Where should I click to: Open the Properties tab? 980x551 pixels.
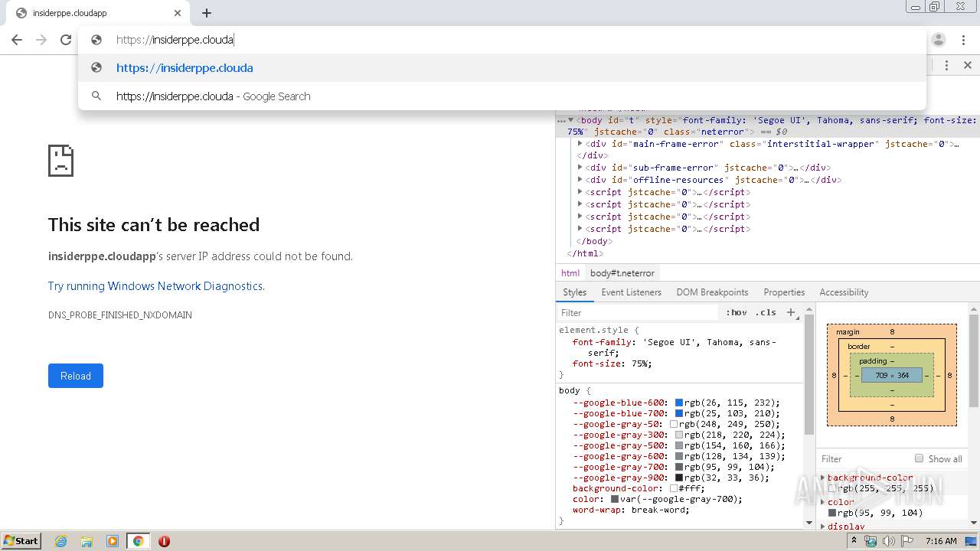tap(784, 292)
